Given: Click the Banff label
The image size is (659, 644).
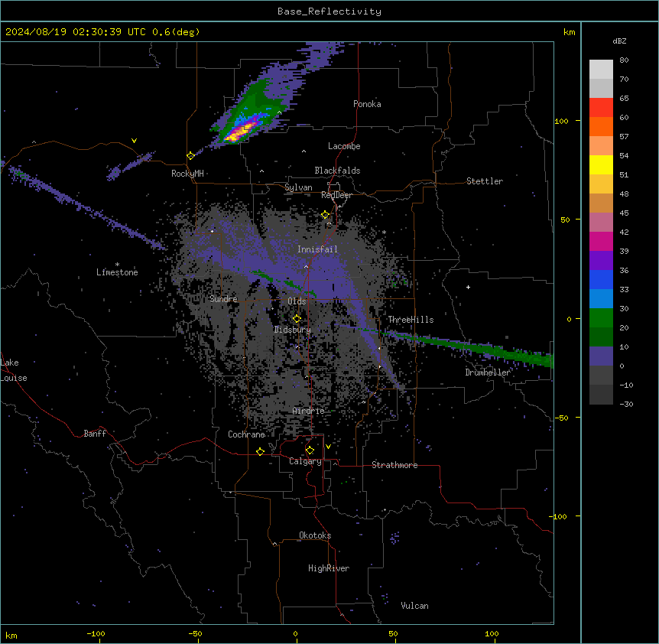Looking at the screenshot, I should (x=95, y=434).
